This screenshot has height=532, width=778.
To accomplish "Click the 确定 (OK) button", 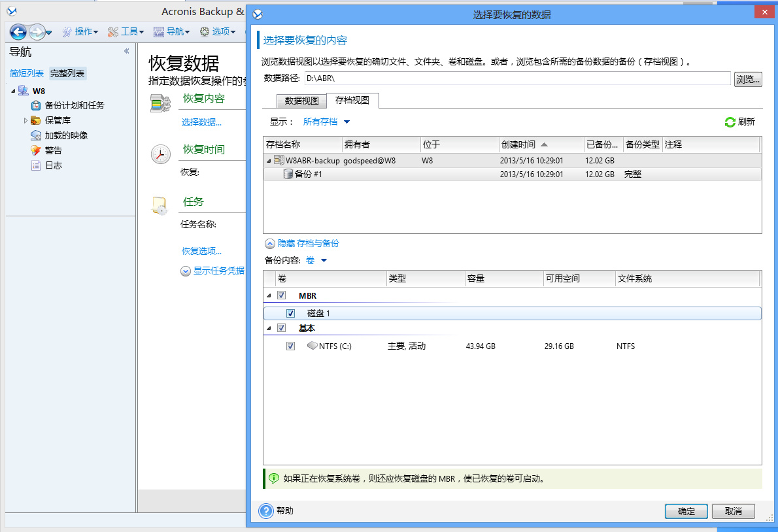I will (x=686, y=511).
